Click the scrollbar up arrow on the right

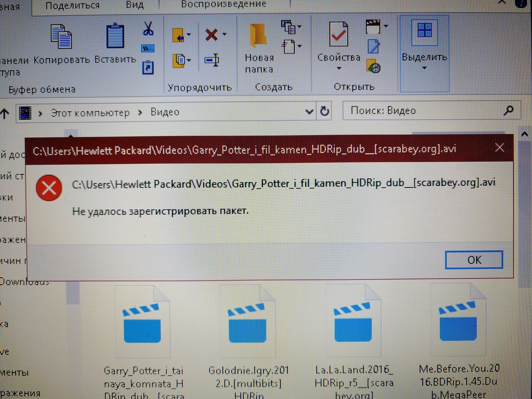click(525, 134)
